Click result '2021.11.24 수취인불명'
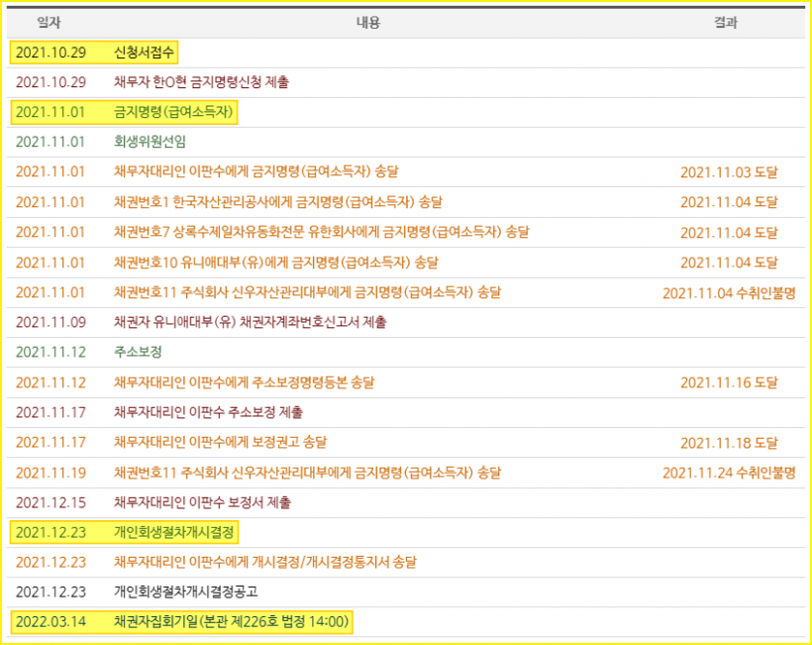The image size is (812, 645). coord(729,473)
